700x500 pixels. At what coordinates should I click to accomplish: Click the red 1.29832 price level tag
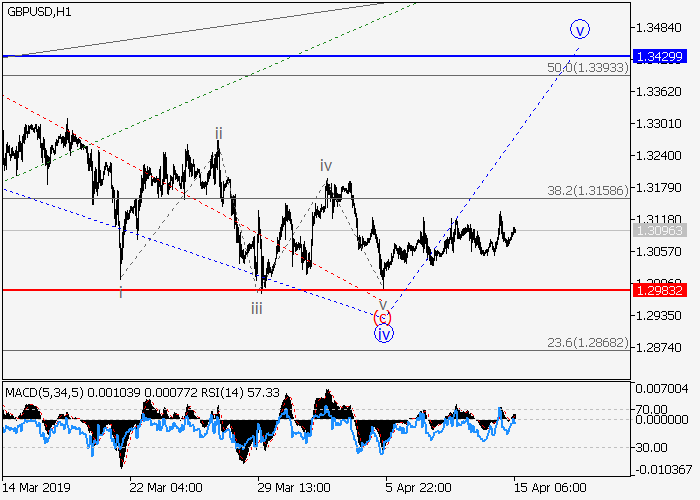click(662, 290)
